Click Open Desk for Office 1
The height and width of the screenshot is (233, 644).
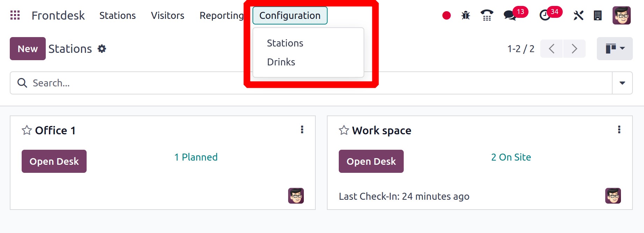54,161
